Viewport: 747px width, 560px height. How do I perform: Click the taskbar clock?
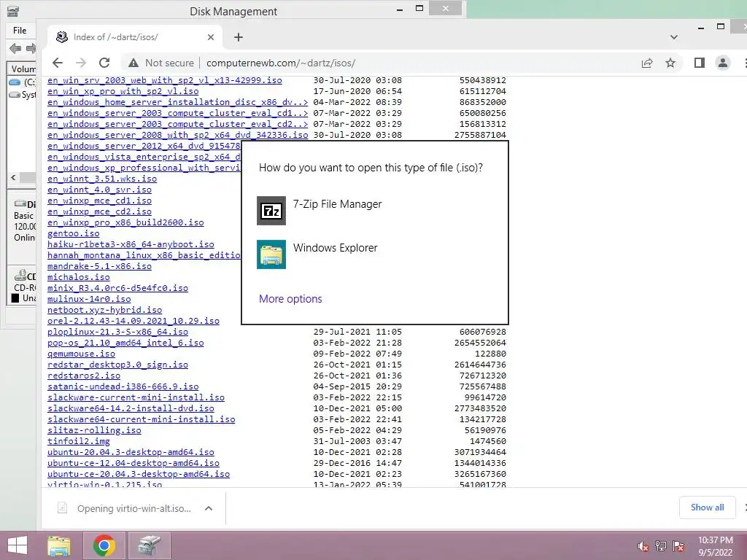coord(715,546)
